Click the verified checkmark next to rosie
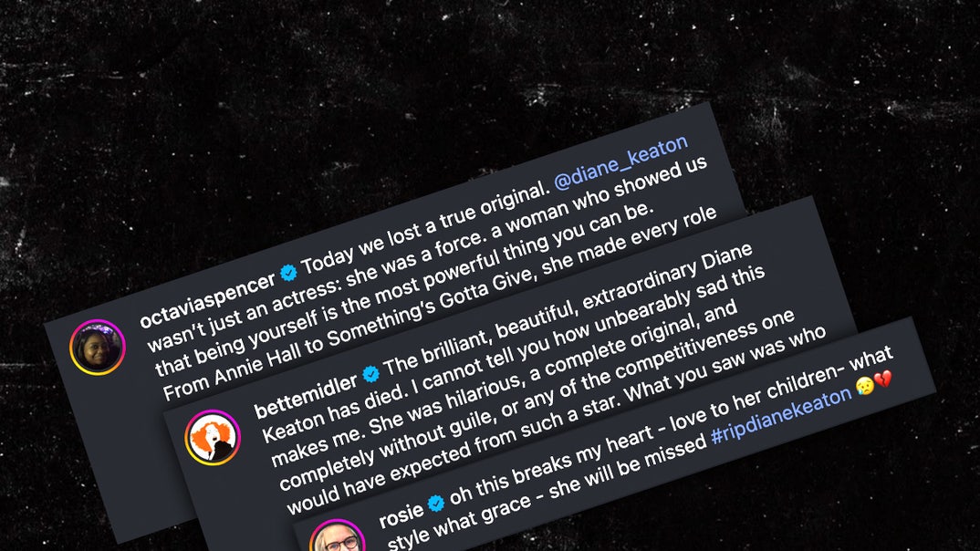The height and width of the screenshot is (551, 980). (x=436, y=501)
